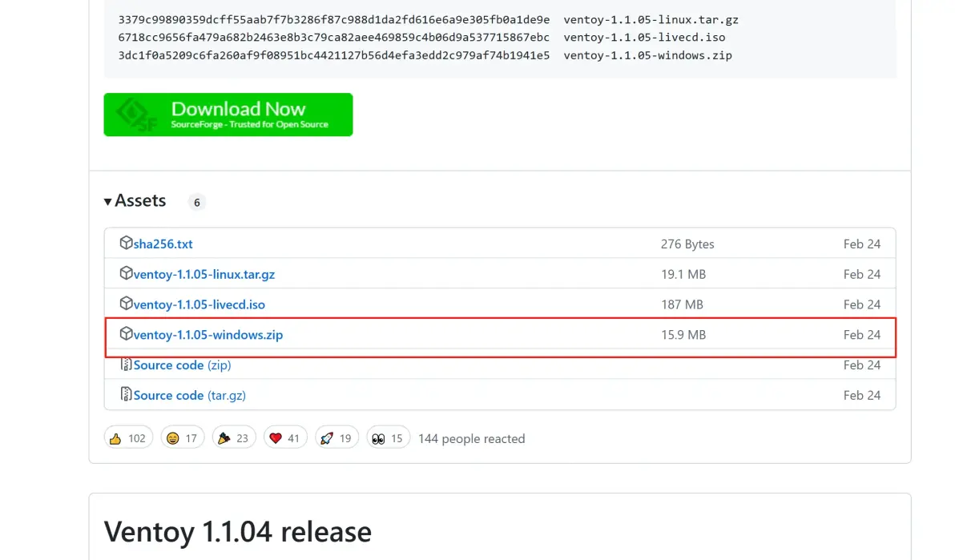The height and width of the screenshot is (560, 955).
Task: Open the sha256.txt asset link
Action: pos(163,244)
